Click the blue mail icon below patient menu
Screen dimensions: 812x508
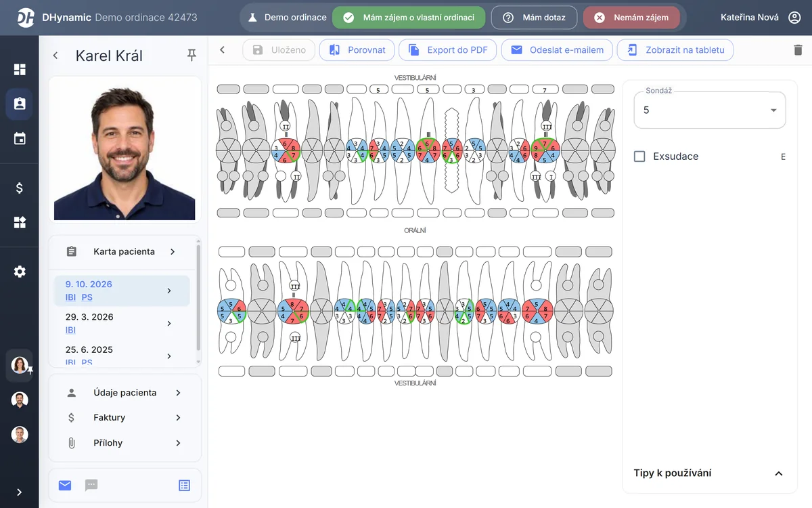[x=65, y=485]
